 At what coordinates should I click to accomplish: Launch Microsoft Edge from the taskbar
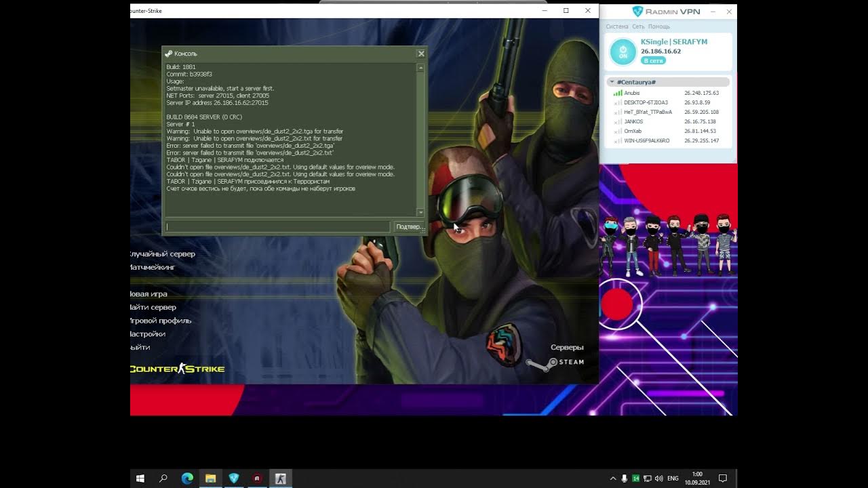coord(187,479)
